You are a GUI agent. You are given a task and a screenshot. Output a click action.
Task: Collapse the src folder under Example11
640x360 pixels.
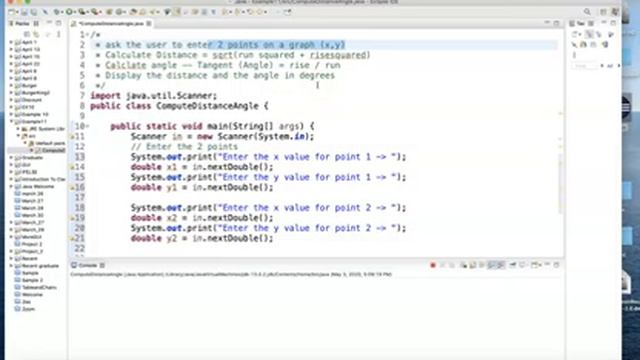pyautogui.click(x=18, y=136)
